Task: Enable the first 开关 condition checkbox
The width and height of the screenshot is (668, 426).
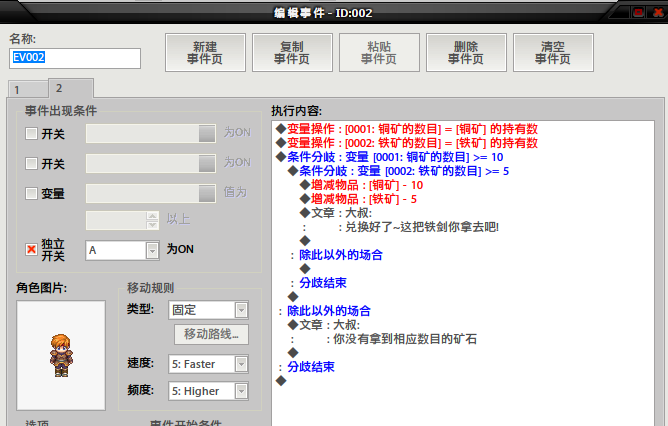Action: 32,134
